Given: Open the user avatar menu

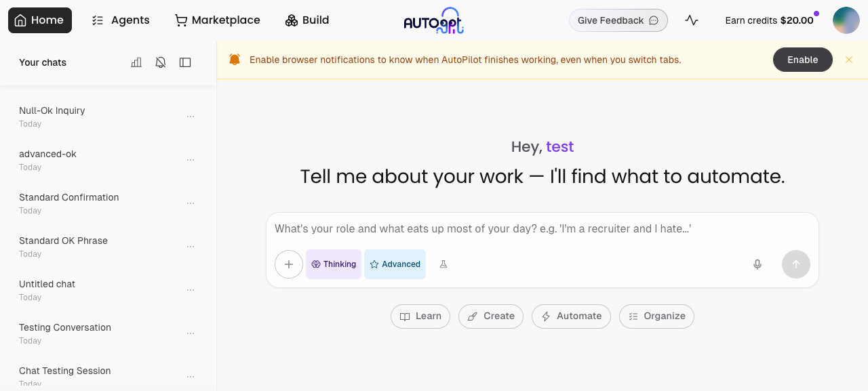Looking at the screenshot, I should pos(846,20).
